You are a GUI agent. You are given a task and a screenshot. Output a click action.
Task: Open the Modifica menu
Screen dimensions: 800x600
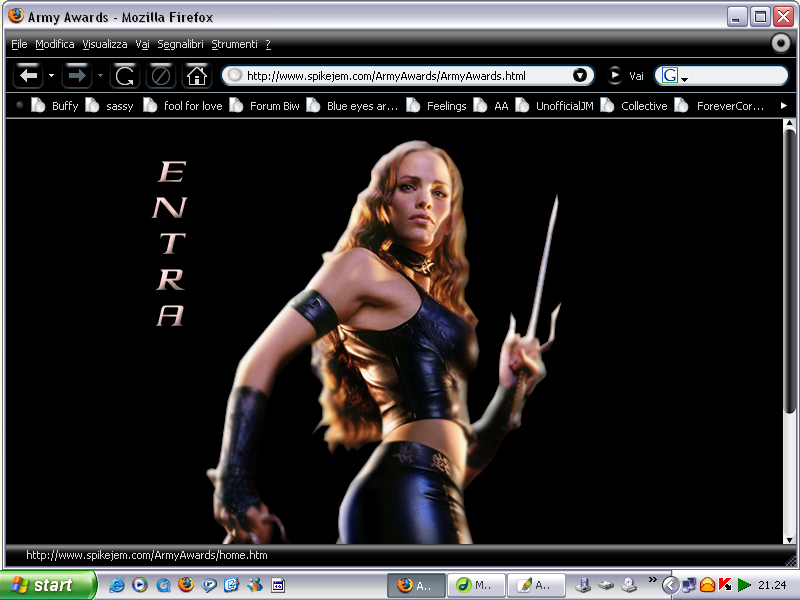point(55,44)
